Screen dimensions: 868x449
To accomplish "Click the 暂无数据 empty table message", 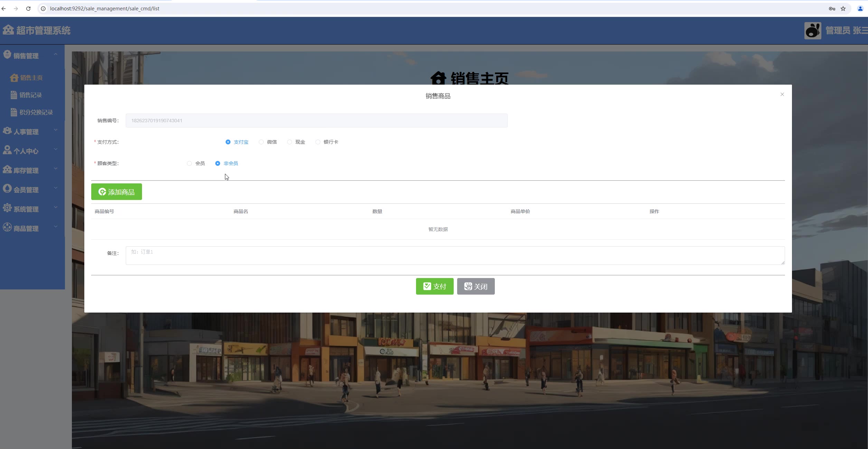I will (438, 229).
